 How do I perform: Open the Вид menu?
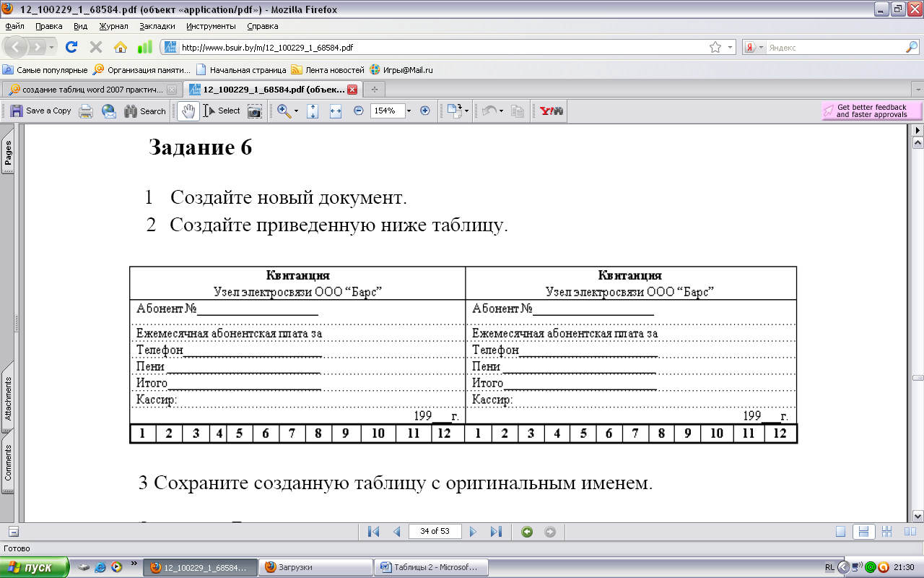click(80, 26)
